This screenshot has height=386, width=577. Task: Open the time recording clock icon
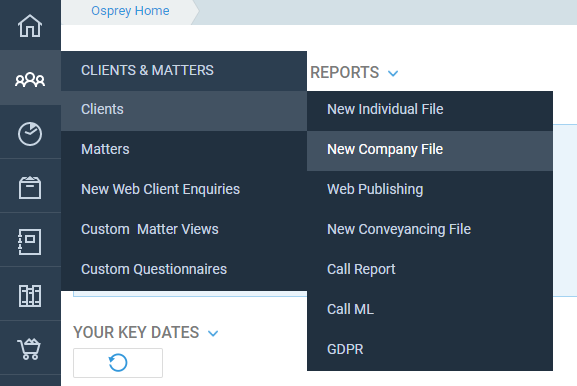tap(30, 134)
